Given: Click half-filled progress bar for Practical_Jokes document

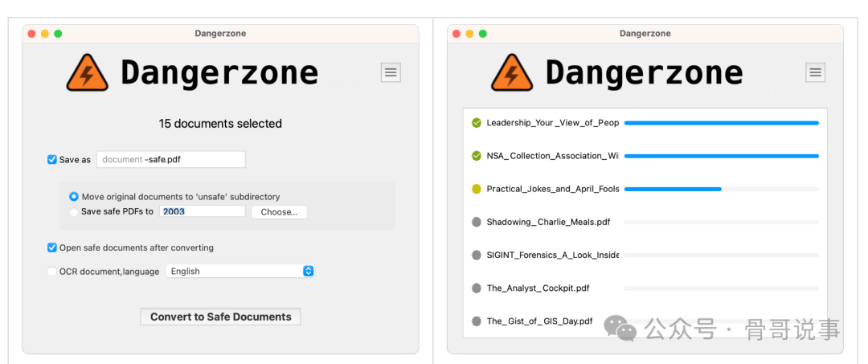Looking at the screenshot, I should [x=721, y=189].
